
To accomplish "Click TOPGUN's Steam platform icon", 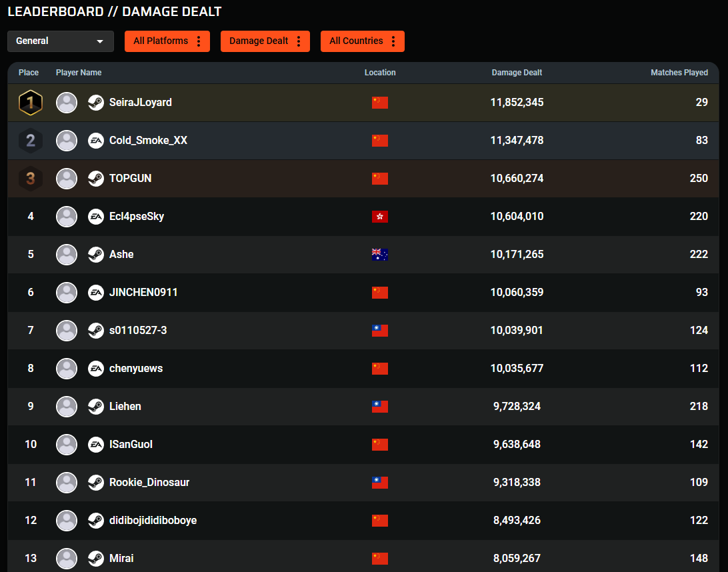I will click(95, 179).
